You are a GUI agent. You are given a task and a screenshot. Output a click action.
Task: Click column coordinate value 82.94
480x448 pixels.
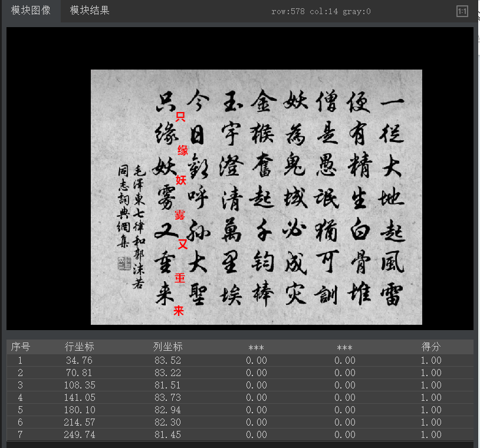tap(167, 410)
